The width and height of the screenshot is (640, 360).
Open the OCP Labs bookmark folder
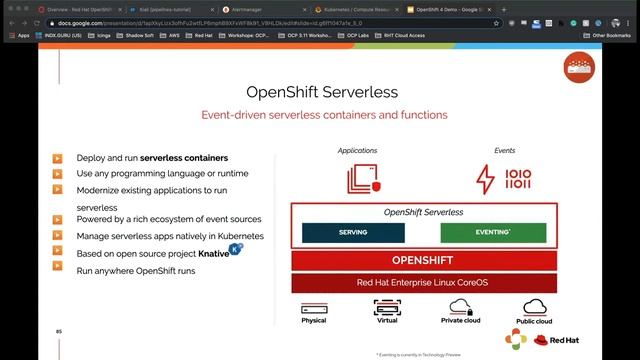[x=353, y=36]
